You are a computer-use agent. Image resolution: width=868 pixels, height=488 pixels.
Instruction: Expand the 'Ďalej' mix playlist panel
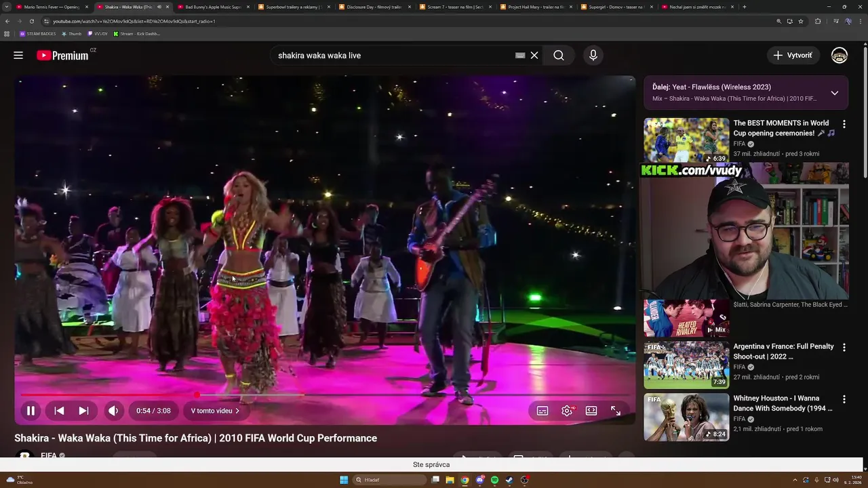[x=835, y=93]
